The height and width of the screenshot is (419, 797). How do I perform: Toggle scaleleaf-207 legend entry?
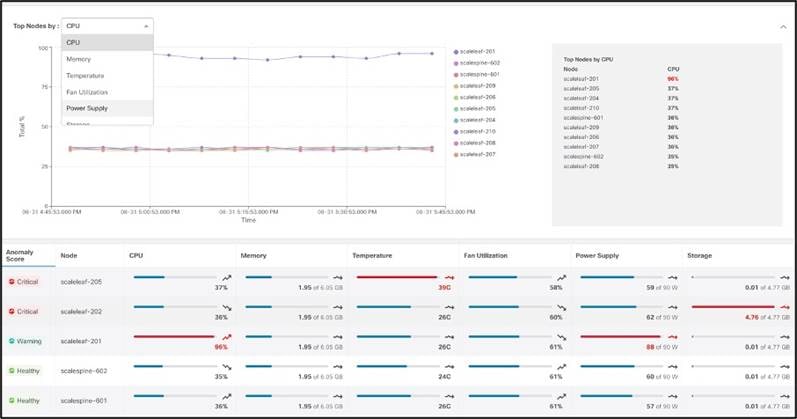coord(474,154)
